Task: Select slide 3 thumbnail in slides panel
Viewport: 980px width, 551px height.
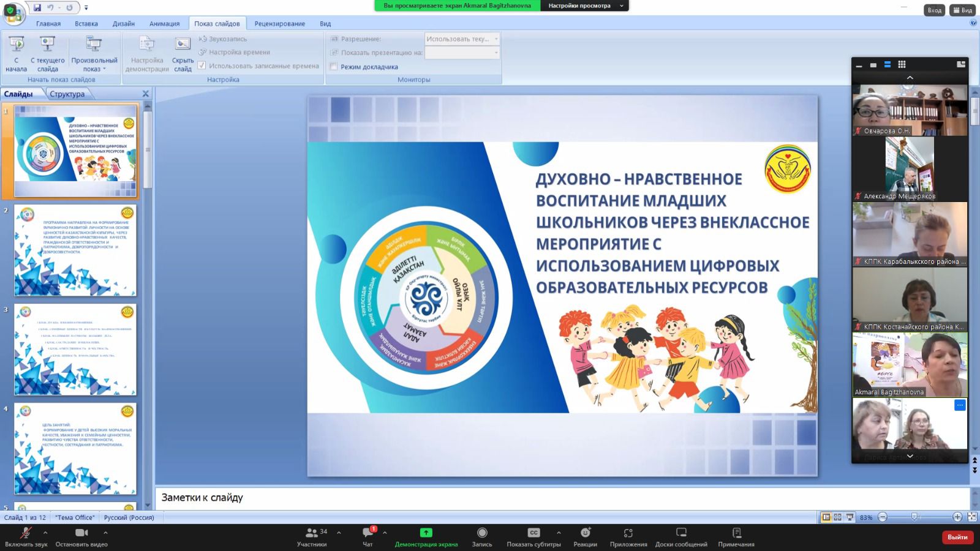Action: pos(75,350)
